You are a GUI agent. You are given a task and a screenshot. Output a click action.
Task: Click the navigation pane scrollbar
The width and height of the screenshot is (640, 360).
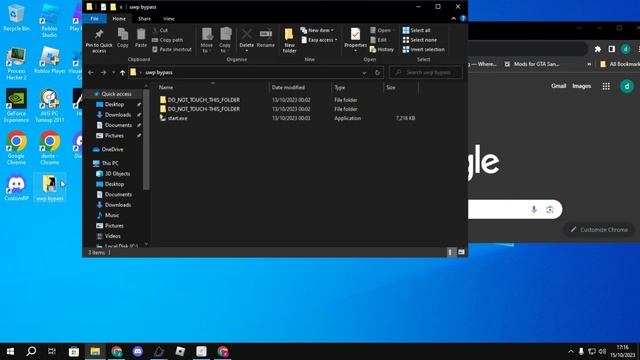[146, 139]
